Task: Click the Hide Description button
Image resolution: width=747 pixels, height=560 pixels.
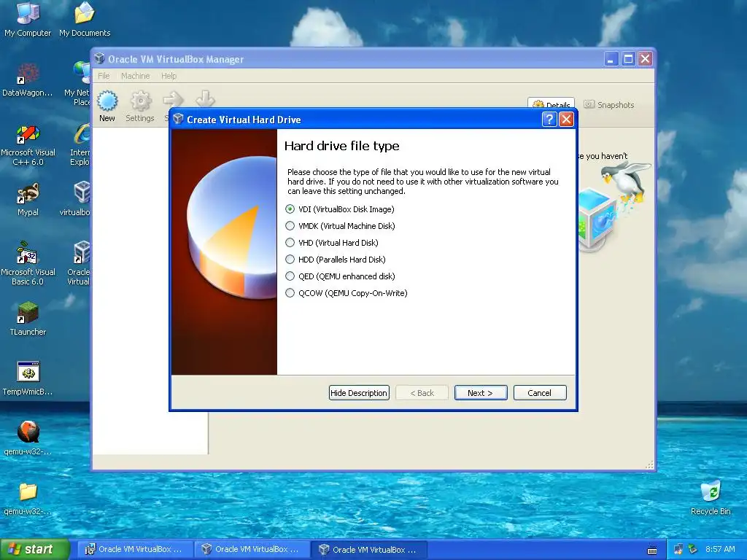Action: pos(359,393)
